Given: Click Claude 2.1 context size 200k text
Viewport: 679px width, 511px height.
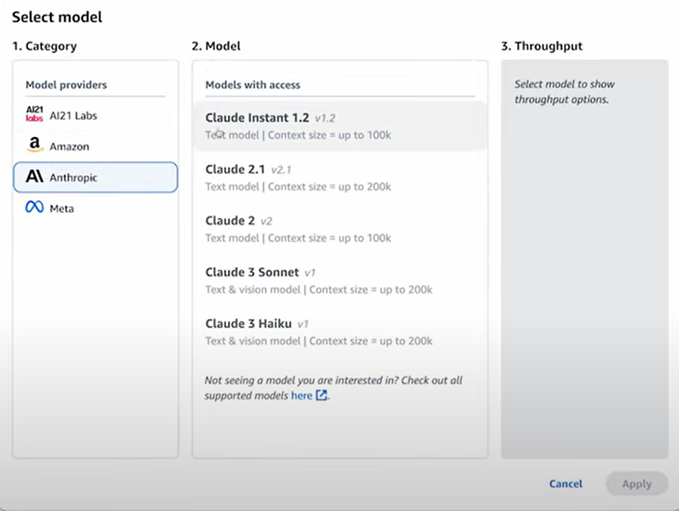Looking at the screenshot, I should [x=330, y=187].
